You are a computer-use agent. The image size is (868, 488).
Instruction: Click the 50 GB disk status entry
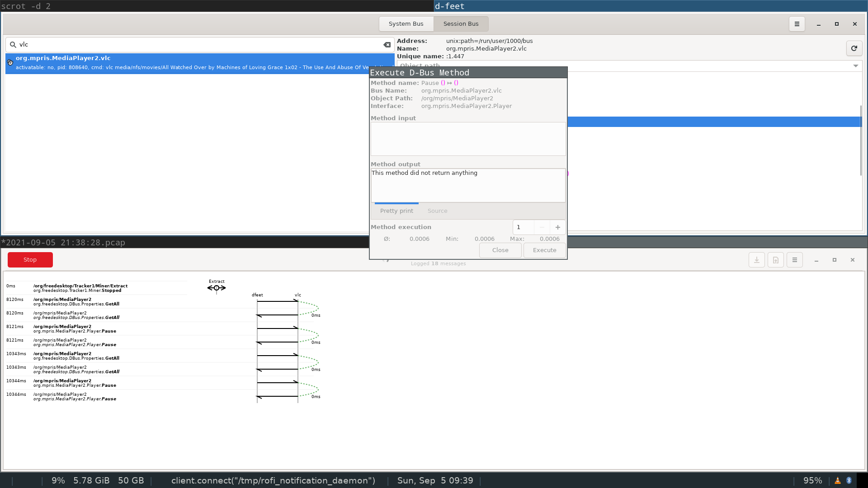[131, 480]
